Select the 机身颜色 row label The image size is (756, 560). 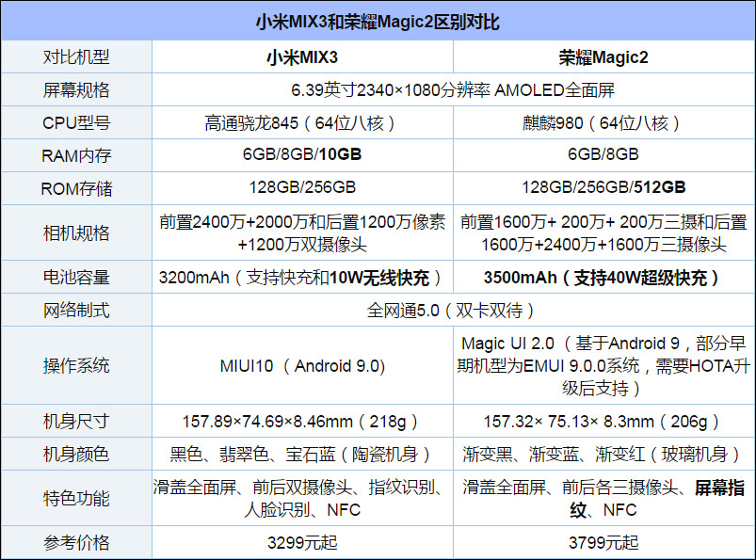tap(76, 455)
